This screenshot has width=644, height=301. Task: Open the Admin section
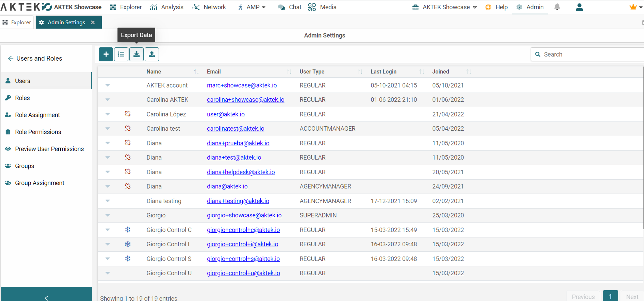coord(530,7)
